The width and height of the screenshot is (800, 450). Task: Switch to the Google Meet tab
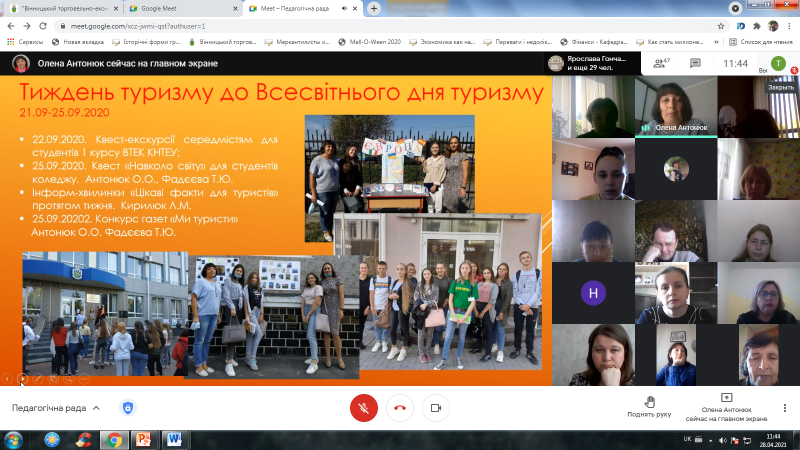183,9
